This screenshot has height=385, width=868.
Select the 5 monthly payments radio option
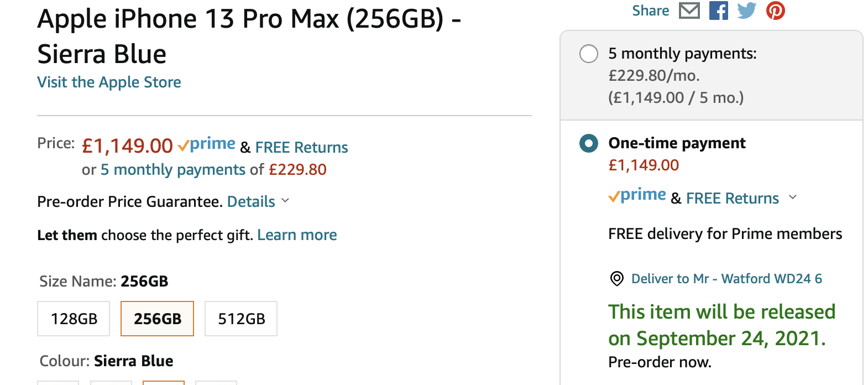(588, 54)
